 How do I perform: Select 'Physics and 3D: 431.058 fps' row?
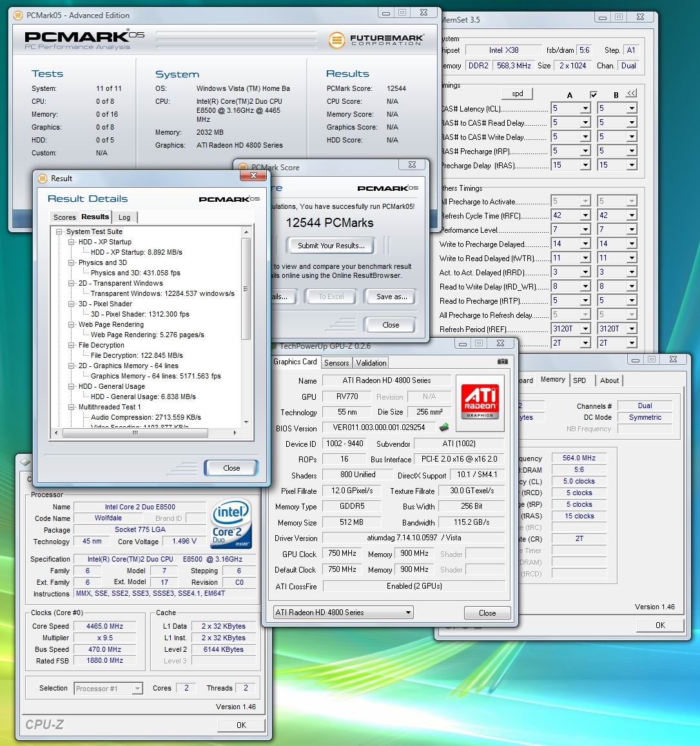(x=135, y=273)
